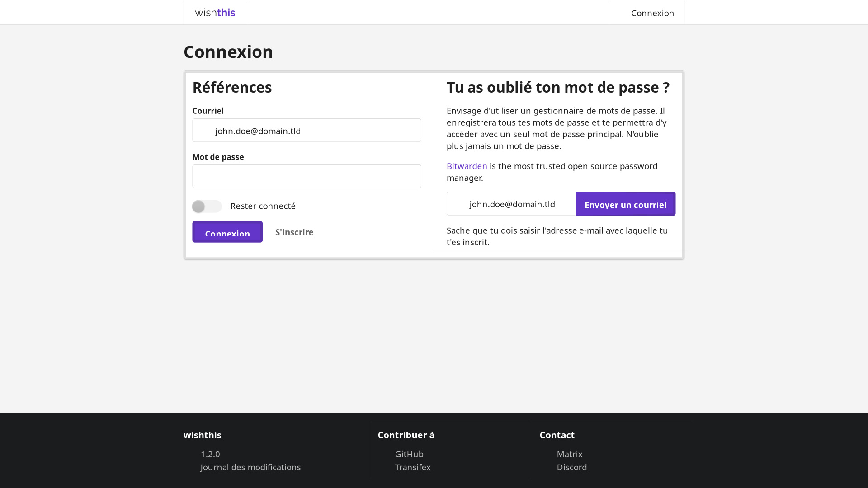868x488 pixels.
Task: Click the Références section heading
Action: [x=232, y=88]
